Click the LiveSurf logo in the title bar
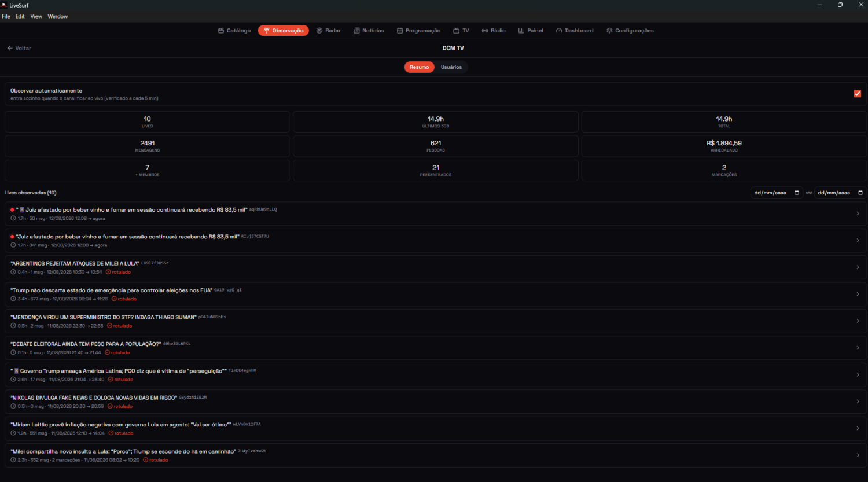The width and height of the screenshot is (868, 482). (4, 5)
